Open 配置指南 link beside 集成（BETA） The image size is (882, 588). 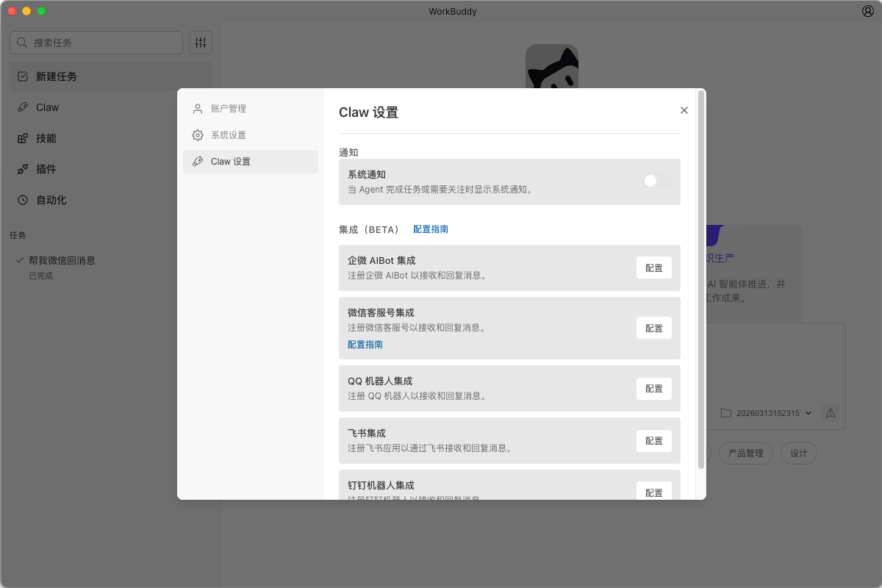tap(431, 229)
